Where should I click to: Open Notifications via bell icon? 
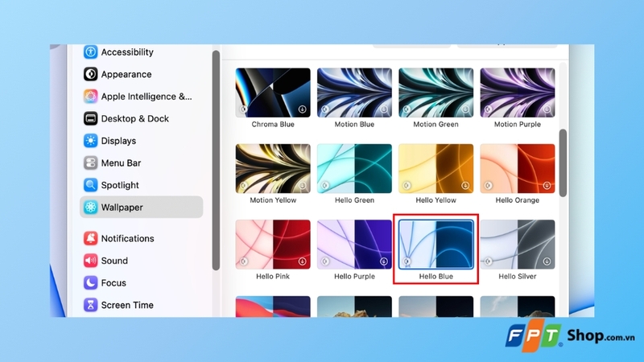click(90, 238)
